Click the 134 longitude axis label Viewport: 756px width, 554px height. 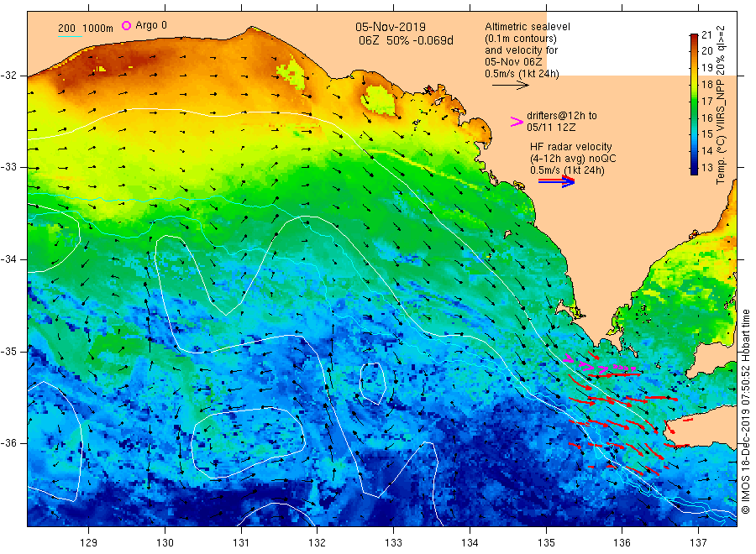click(x=470, y=543)
